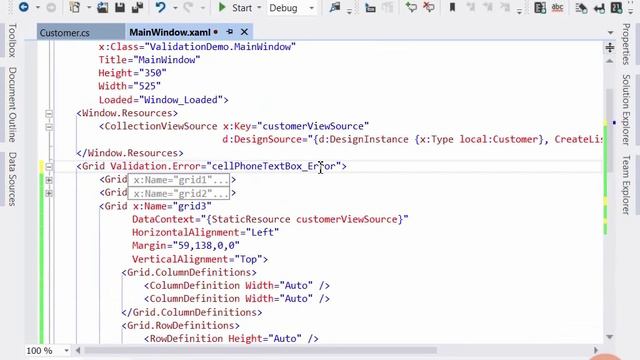Open the Navigate Backward history dropdown
Viewport: 640px width, 360px height.
(38, 8)
